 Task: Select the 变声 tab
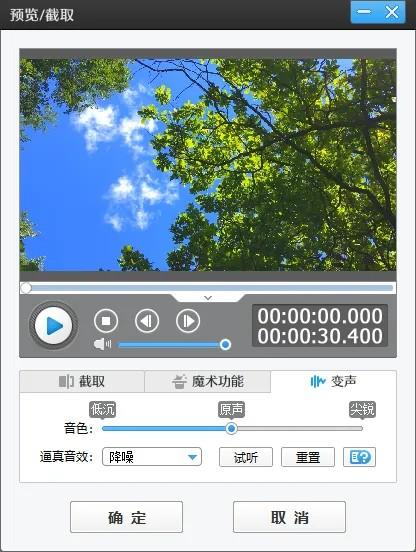(x=333, y=381)
